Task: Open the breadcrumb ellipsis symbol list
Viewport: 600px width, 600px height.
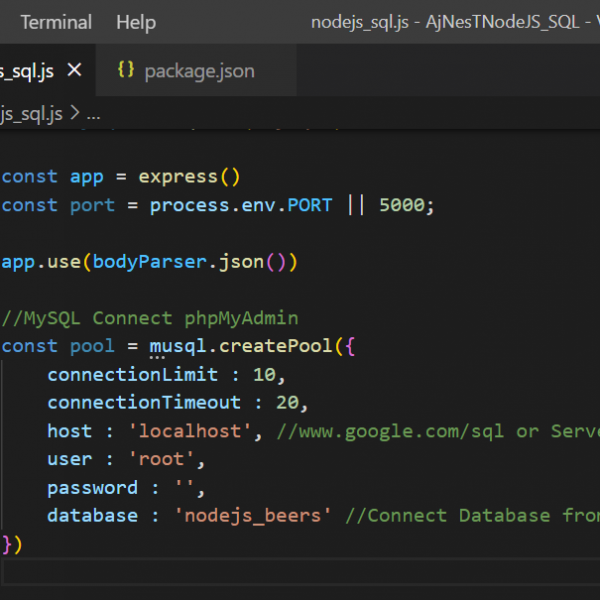Action: pyautogui.click(x=93, y=114)
